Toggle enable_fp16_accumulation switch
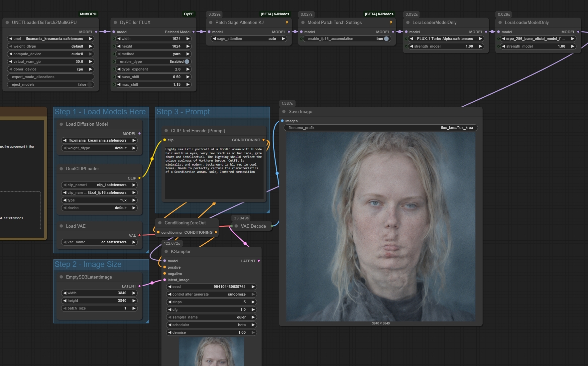Image resolution: width=588 pixels, height=366 pixels. click(386, 39)
